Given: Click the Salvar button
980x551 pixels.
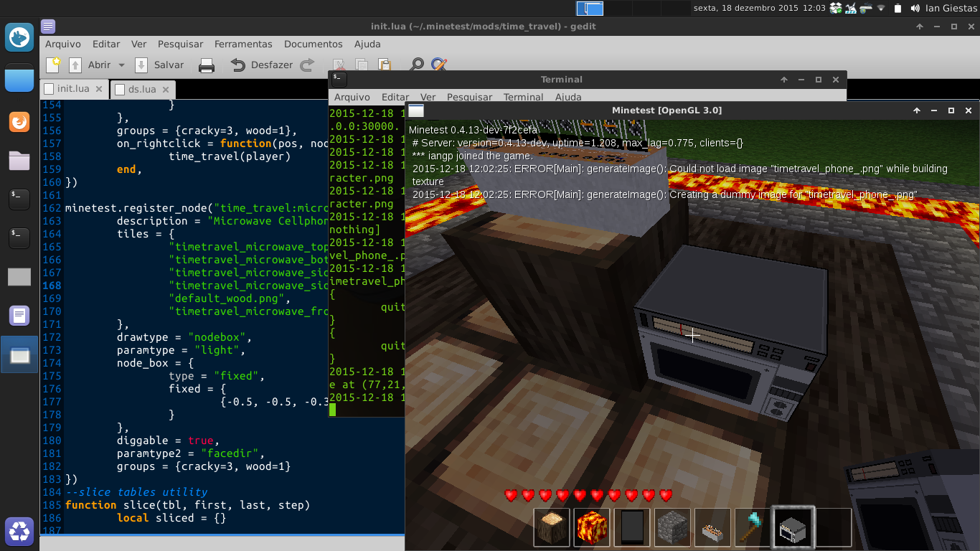Looking at the screenshot, I should (161, 65).
